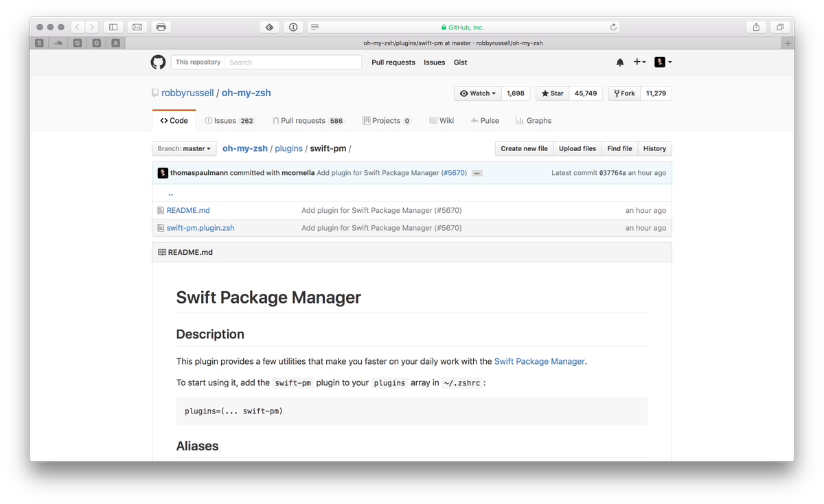This screenshot has width=824, height=504.
Task: Open the Graphs tab
Action: pos(534,120)
